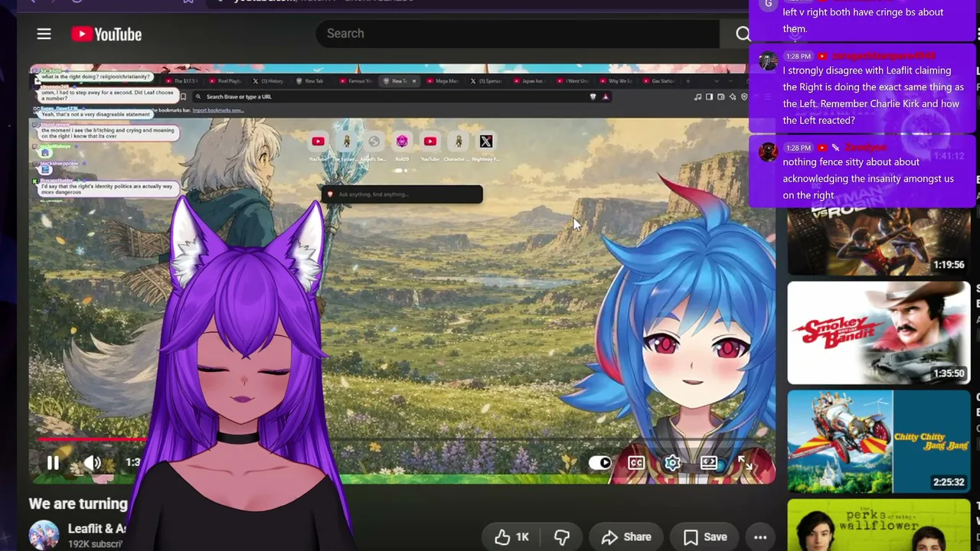The height and width of the screenshot is (551, 980).
Task: Open the Nightway X shortcut tile
Action: click(x=485, y=142)
